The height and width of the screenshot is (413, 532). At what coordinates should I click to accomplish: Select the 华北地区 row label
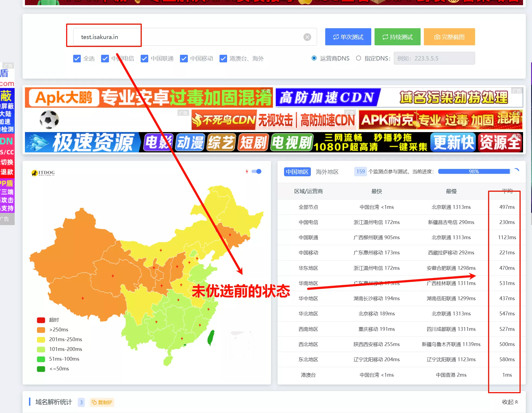coord(308,314)
